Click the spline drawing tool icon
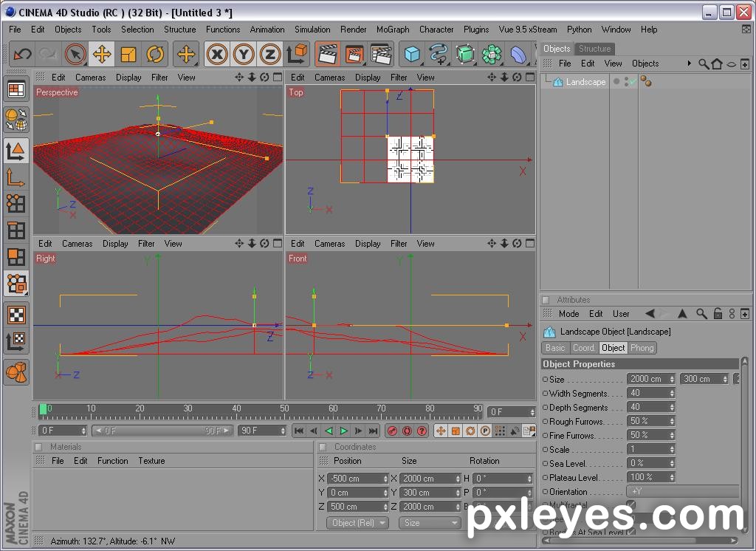The width and height of the screenshot is (756, 551). tap(439, 54)
